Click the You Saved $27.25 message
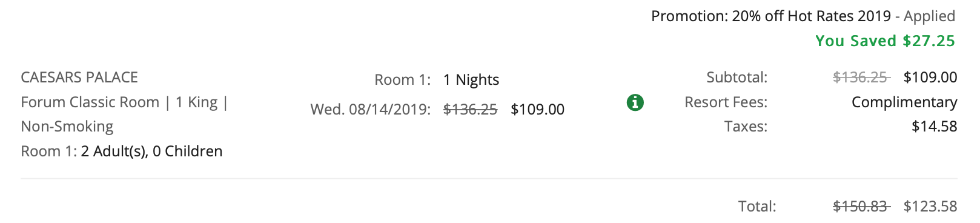The height and width of the screenshot is (223, 980). click(x=885, y=41)
